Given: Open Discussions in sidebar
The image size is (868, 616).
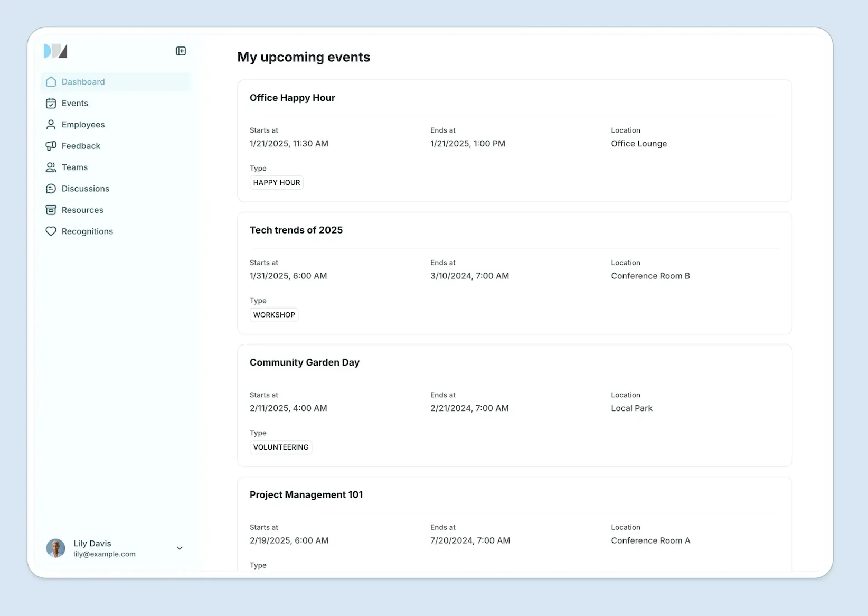Looking at the screenshot, I should [116, 189].
